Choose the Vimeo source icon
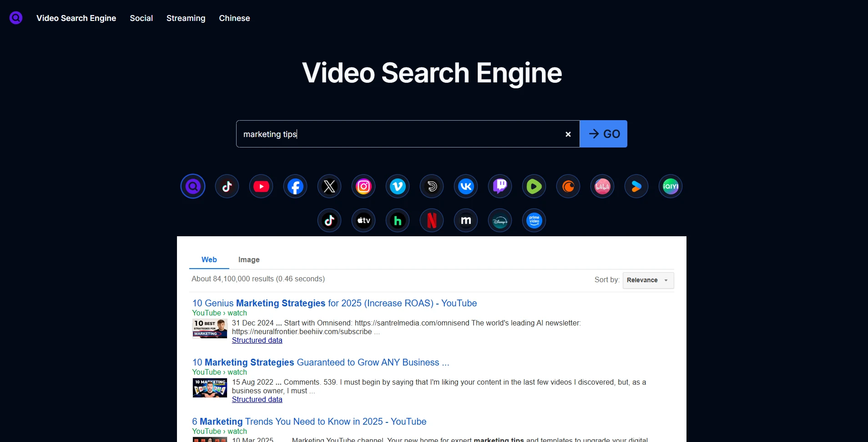The height and width of the screenshot is (442, 868). coord(398,186)
